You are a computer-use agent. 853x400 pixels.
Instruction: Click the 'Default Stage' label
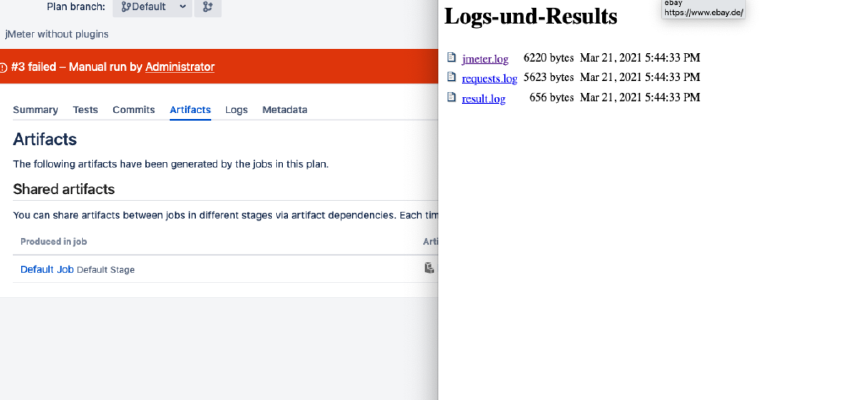click(x=106, y=270)
